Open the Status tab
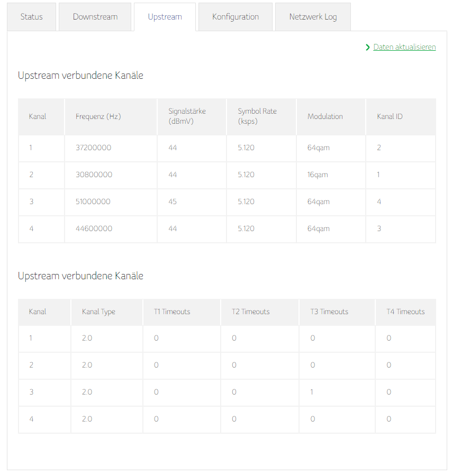This screenshot has width=452, height=476. coord(31,17)
